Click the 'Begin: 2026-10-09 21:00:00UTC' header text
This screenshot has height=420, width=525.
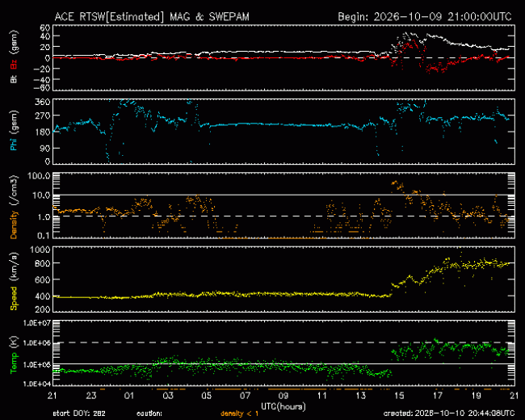[x=425, y=17]
